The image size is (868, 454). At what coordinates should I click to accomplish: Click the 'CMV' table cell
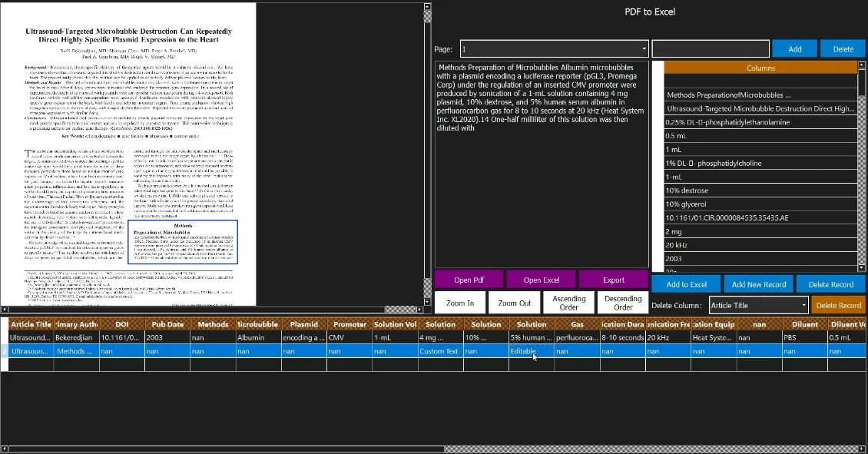(350, 338)
